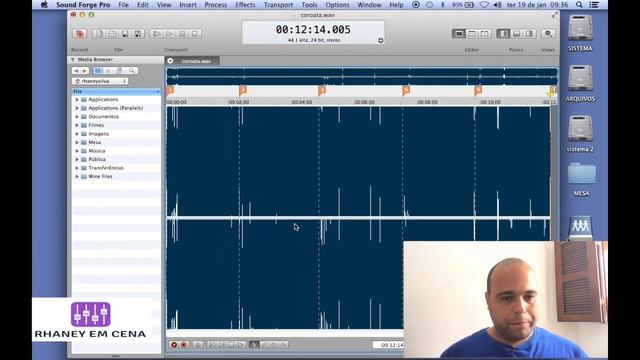Toggle the right pane visibility icon

pos(529,33)
